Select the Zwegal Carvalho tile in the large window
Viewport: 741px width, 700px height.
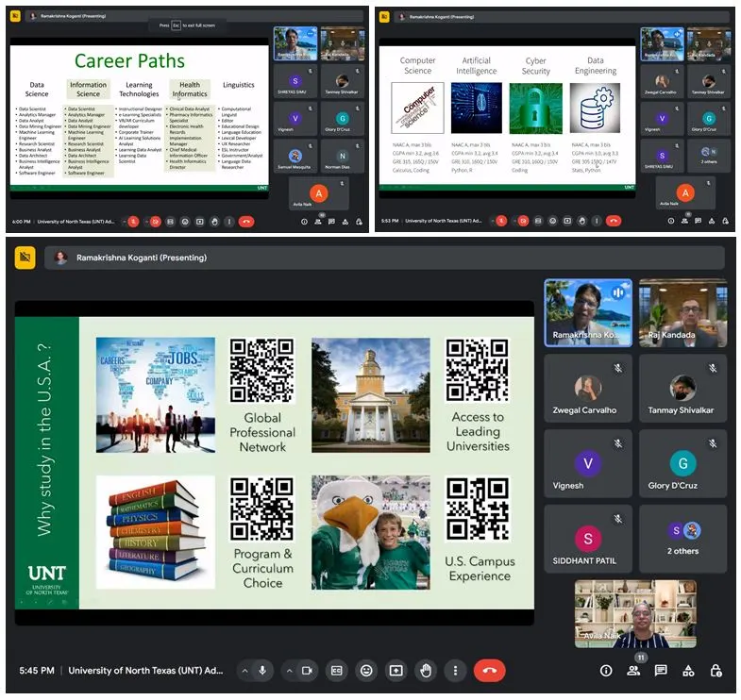tap(588, 389)
